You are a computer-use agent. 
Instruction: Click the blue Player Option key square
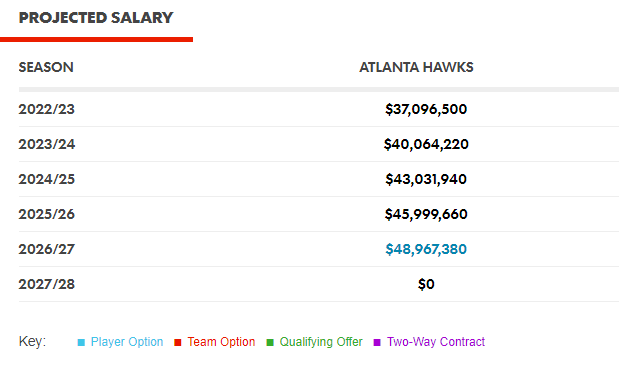pos(81,342)
